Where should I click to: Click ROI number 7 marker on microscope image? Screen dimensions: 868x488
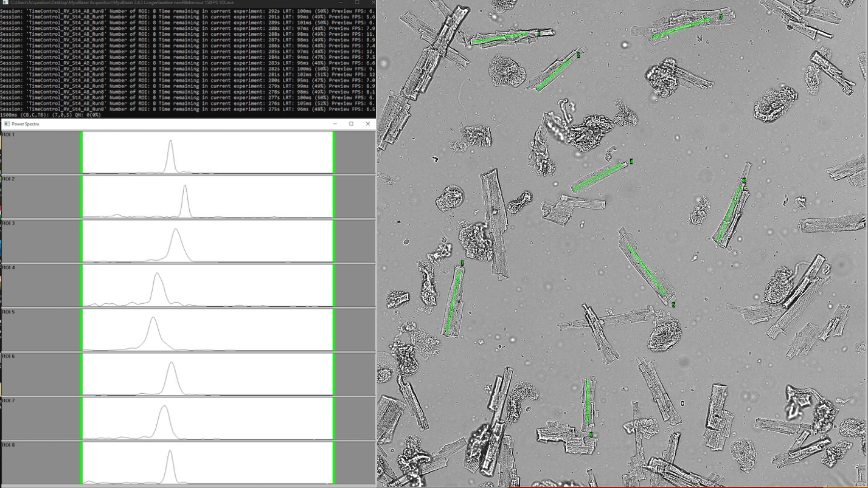point(462,263)
